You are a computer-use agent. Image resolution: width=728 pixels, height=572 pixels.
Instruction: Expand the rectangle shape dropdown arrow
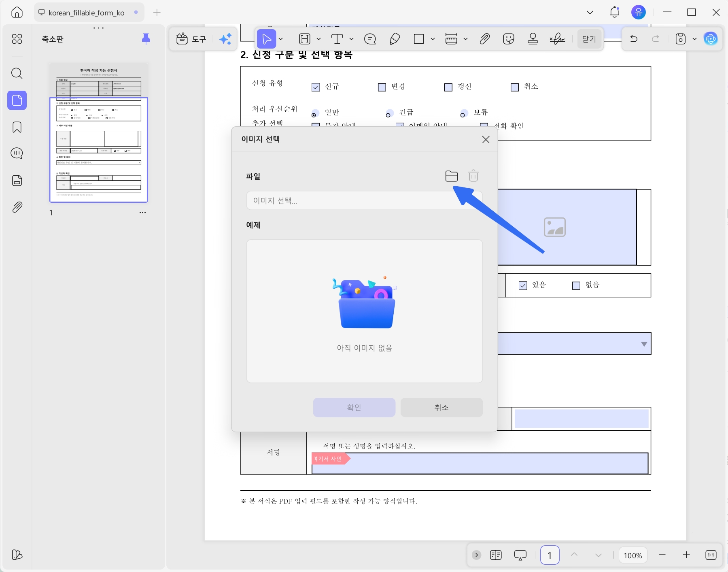coord(433,39)
